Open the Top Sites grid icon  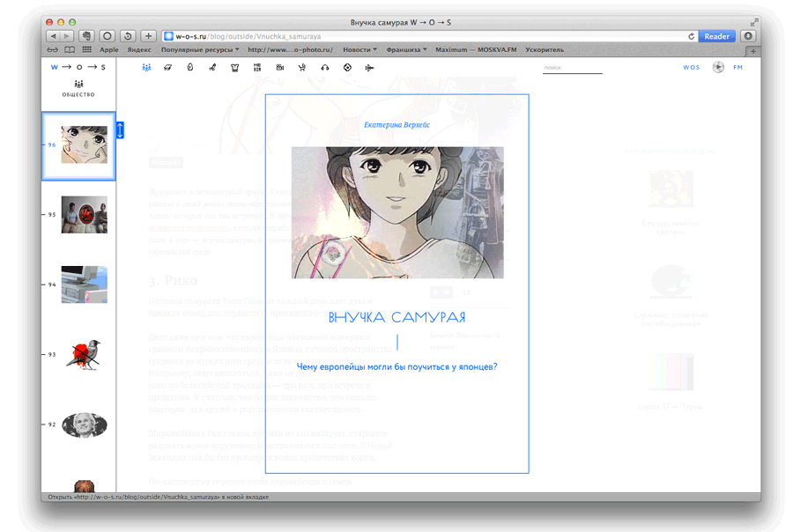[x=87, y=49]
